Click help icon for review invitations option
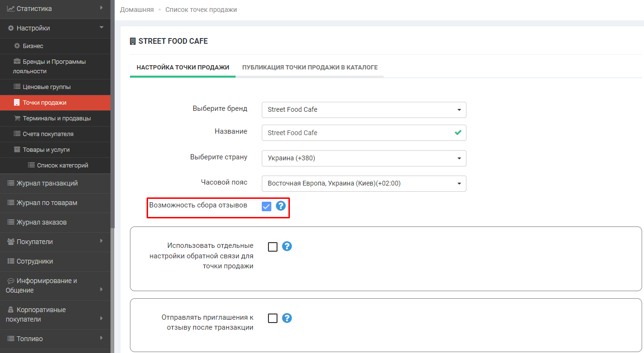Viewport: 644px width, 353px height. [287, 318]
